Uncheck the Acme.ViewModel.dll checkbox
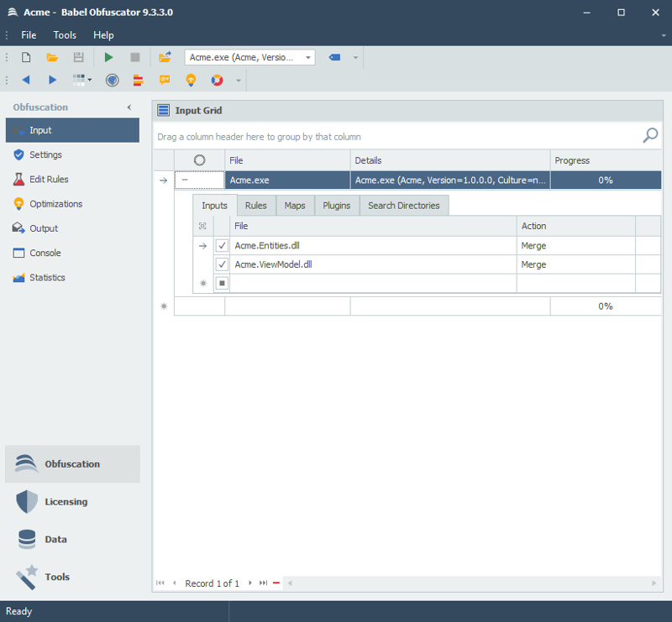Image resolution: width=672 pixels, height=622 pixels. pyautogui.click(x=222, y=264)
